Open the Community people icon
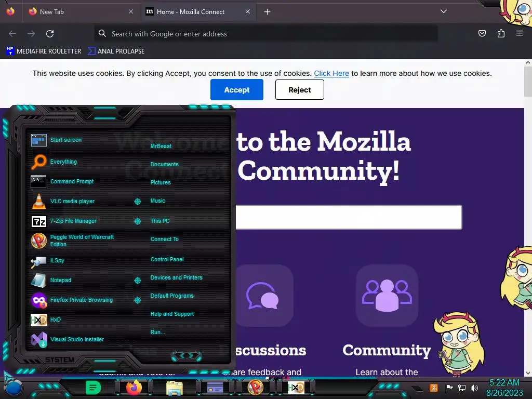Image resolution: width=532 pixels, height=399 pixels. point(387,296)
